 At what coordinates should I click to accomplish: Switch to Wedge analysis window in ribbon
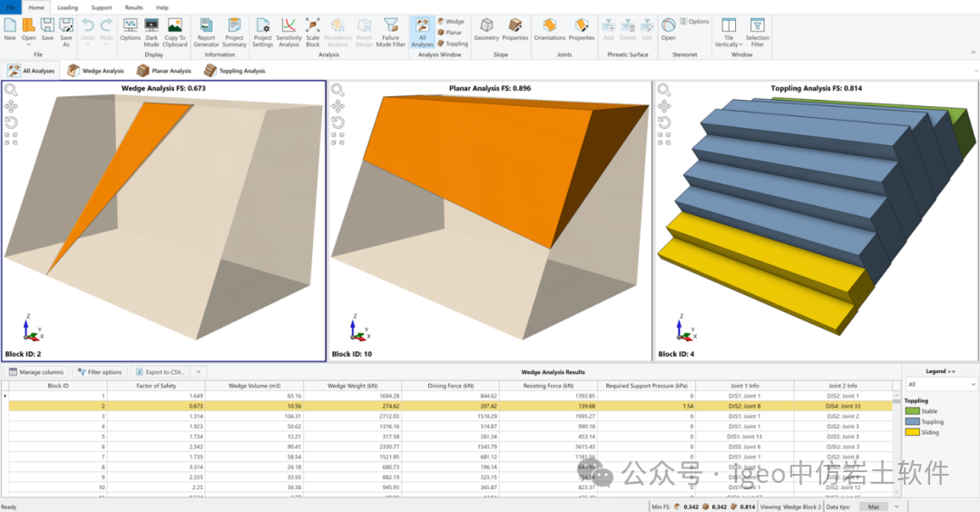(451, 21)
